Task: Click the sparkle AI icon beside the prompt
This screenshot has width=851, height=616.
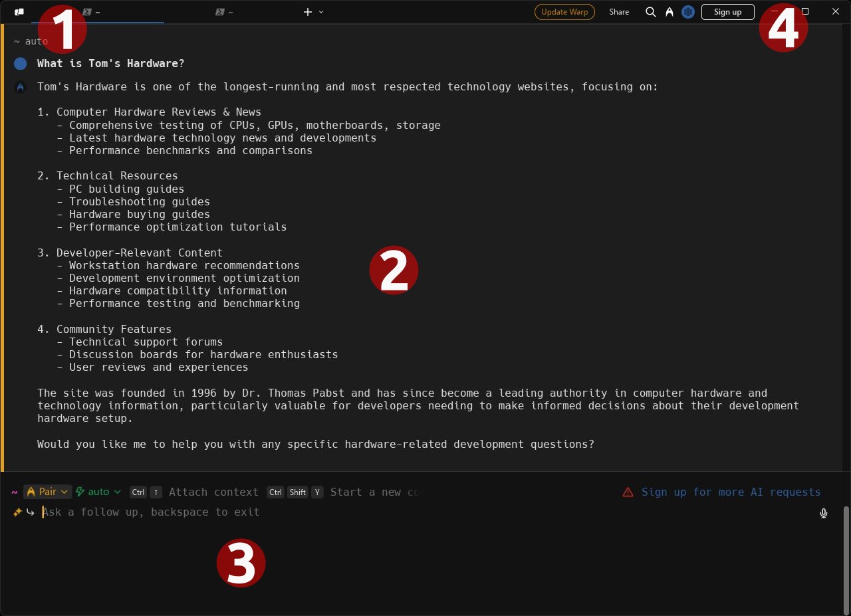Action: [17, 512]
